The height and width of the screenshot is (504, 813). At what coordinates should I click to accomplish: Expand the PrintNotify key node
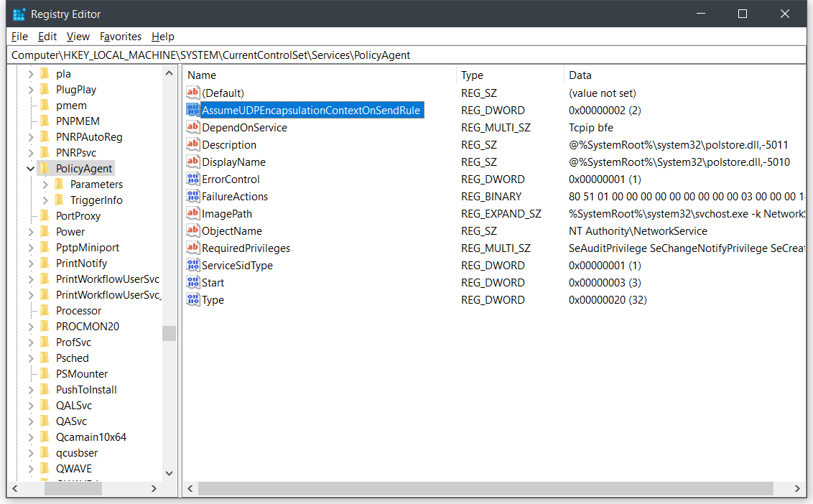click(31, 263)
